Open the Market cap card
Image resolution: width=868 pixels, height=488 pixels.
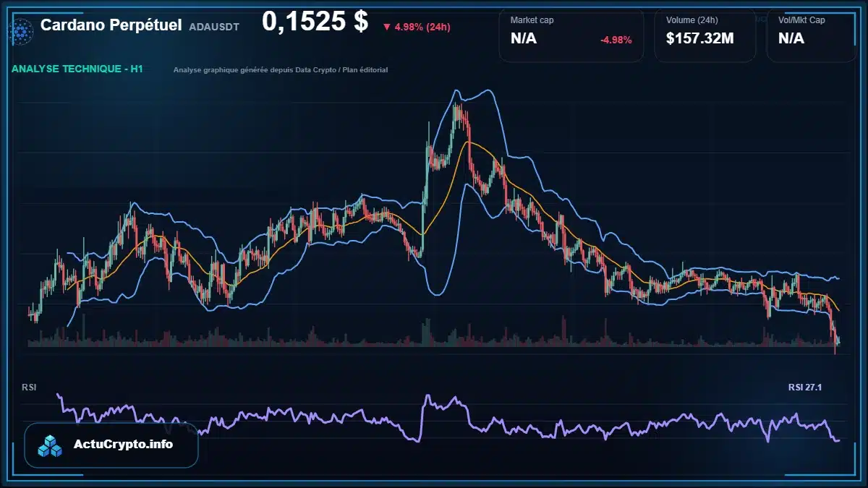coord(571,35)
